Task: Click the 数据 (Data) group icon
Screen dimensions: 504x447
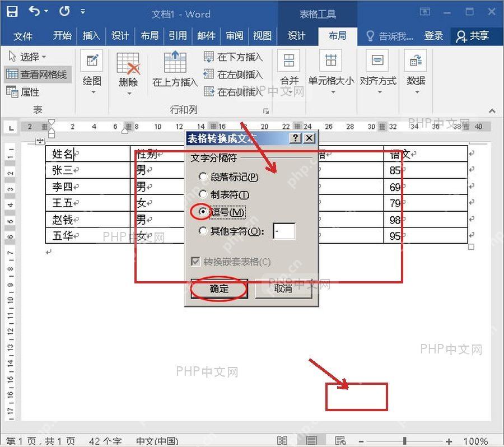Action: pyautogui.click(x=416, y=60)
